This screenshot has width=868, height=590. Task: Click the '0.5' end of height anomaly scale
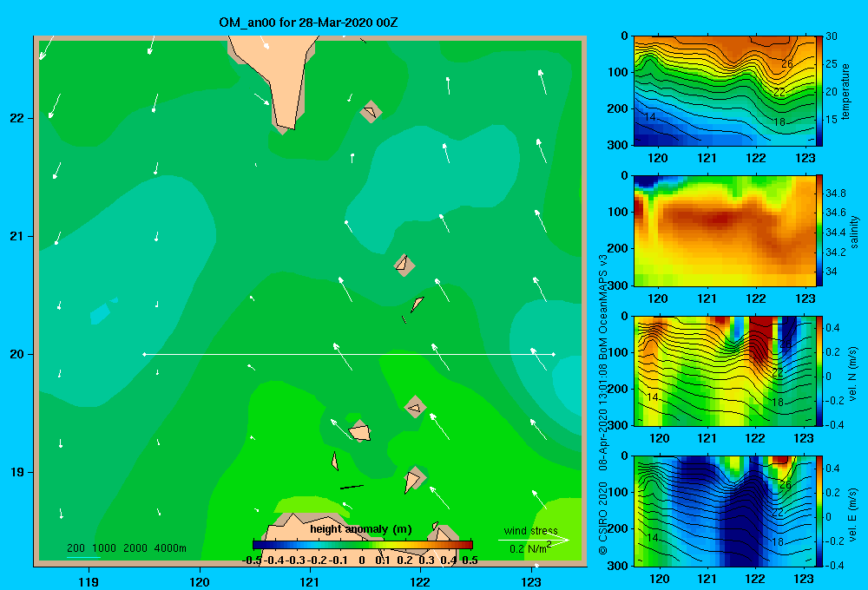pyautogui.click(x=470, y=560)
